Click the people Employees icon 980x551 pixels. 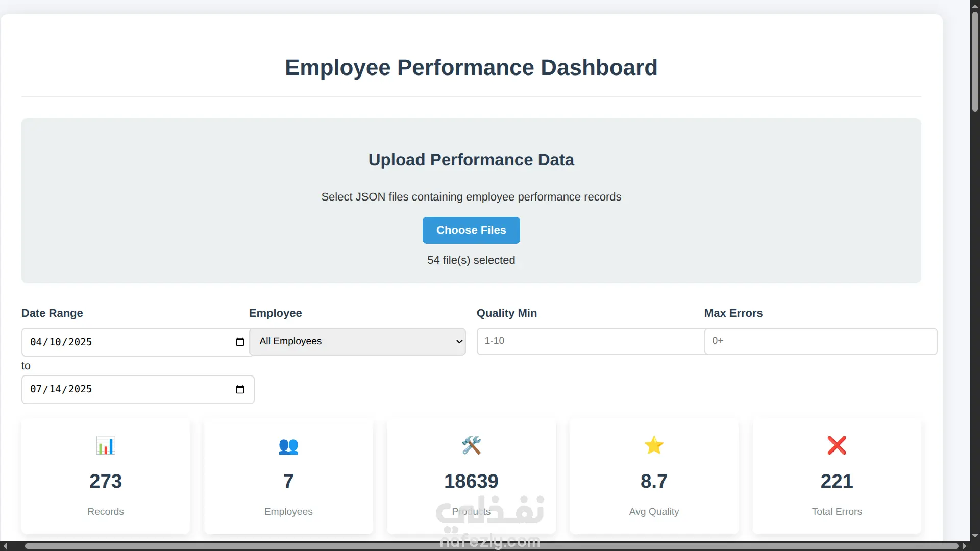click(288, 446)
